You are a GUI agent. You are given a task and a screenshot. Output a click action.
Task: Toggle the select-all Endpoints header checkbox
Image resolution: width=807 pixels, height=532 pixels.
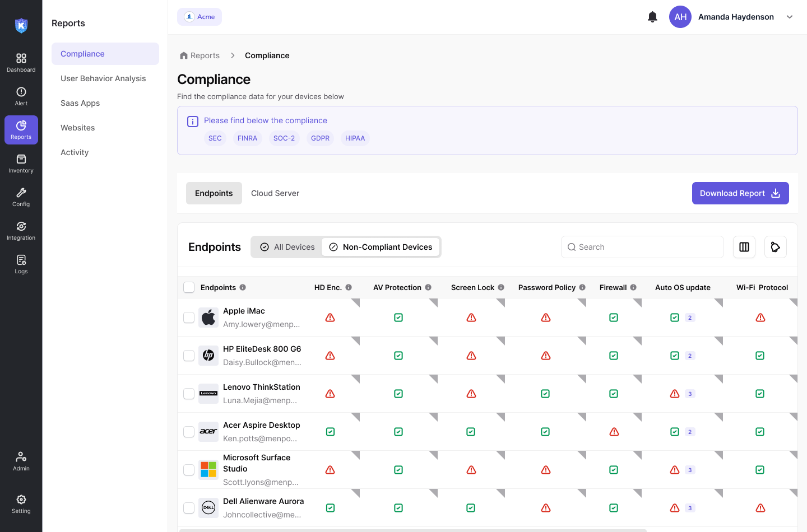coord(189,287)
